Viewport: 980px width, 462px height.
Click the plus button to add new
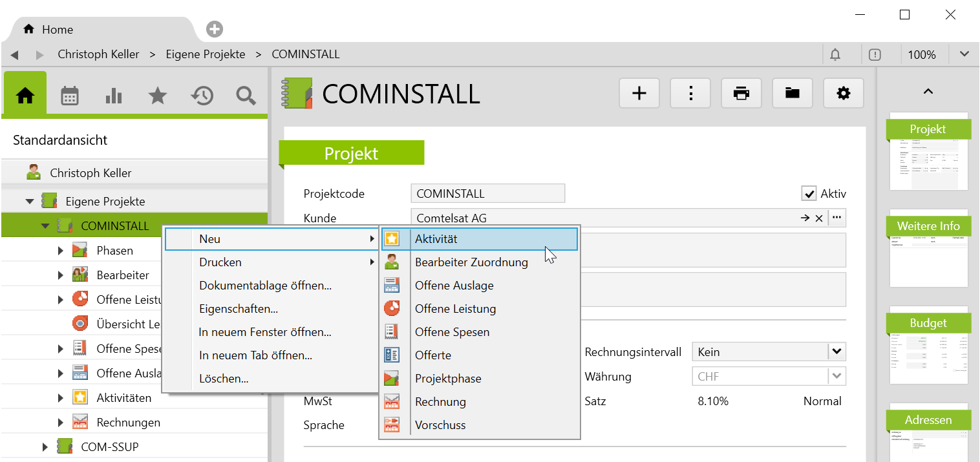(x=639, y=94)
